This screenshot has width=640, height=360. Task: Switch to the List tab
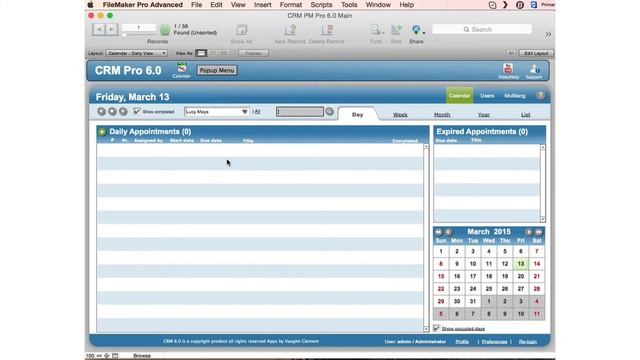(526, 115)
